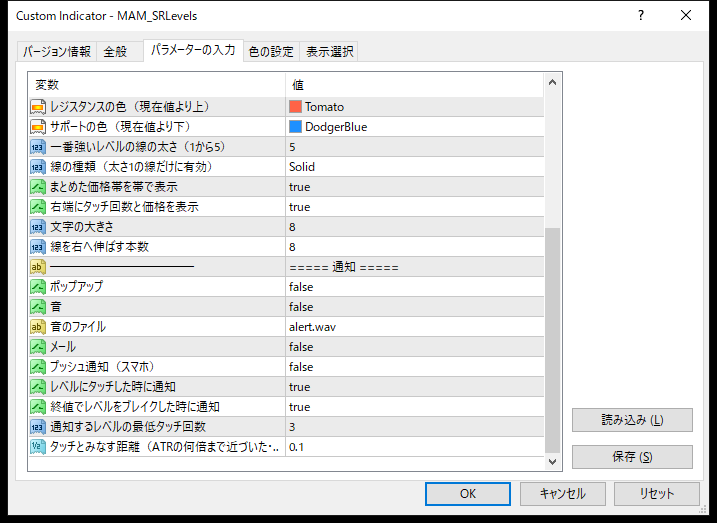Click the integer icon for 文字の大きさ

38,227
